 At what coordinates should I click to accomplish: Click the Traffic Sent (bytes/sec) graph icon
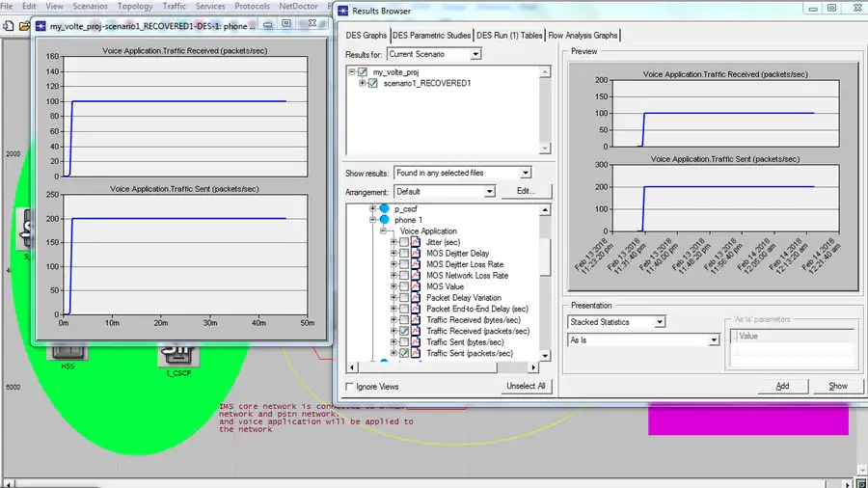pyautogui.click(x=415, y=341)
